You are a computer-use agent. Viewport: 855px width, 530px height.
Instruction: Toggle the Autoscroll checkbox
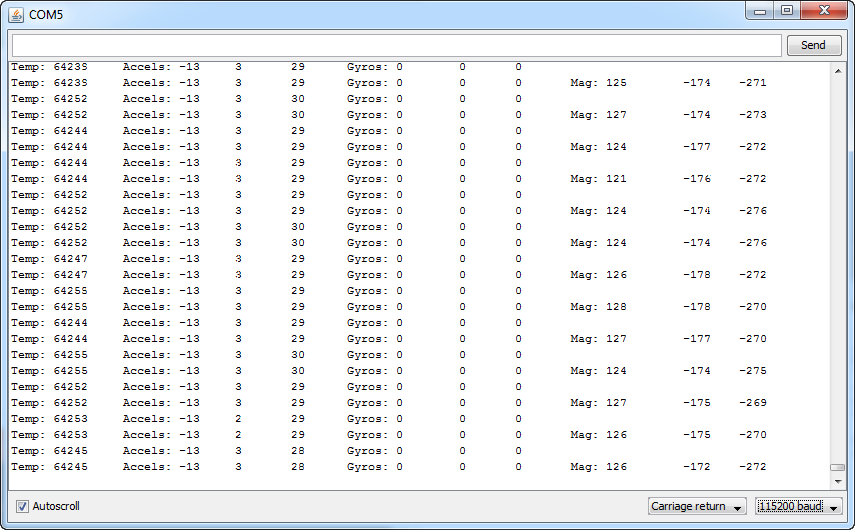coord(22,506)
